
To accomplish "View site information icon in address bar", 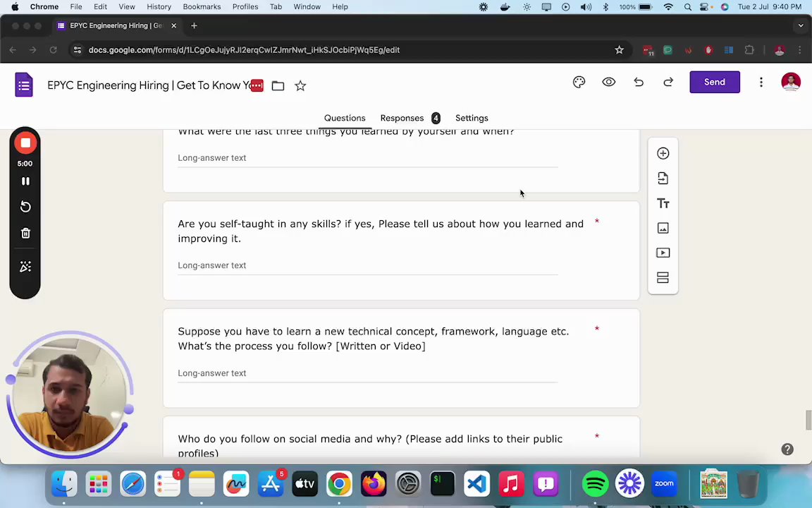I will click(77, 50).
